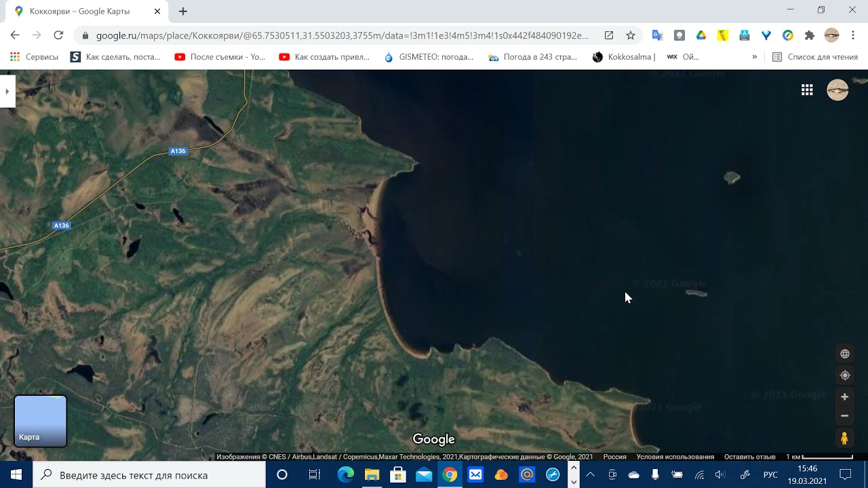Open the Mail app from taskbar
The height and width of the screenshot is (488, 868).
[424, 474]
